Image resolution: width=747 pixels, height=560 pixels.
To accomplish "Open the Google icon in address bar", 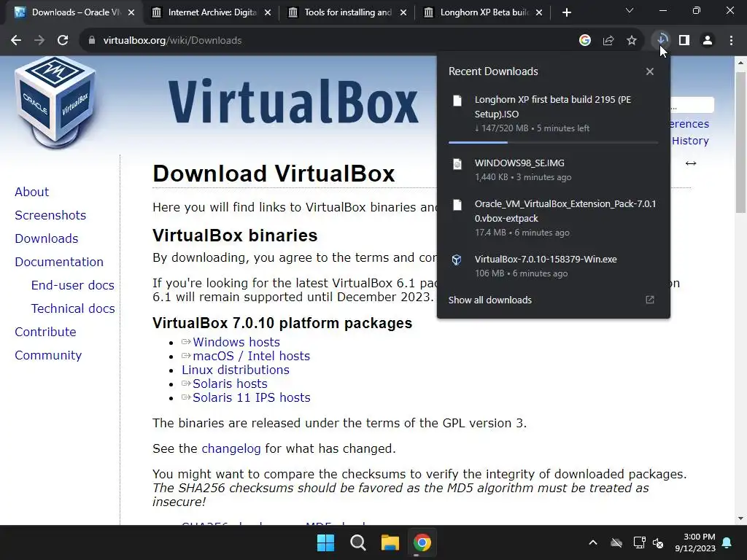I will pos(585,41).
